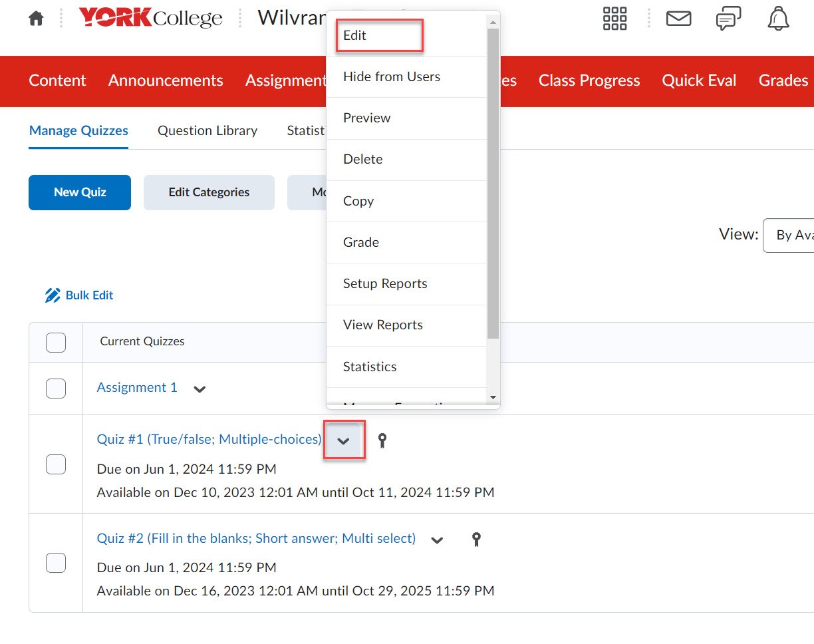814x644 pixels.
Task: Open the Quiz #2 actions chevron
Action: coord(437,540)
